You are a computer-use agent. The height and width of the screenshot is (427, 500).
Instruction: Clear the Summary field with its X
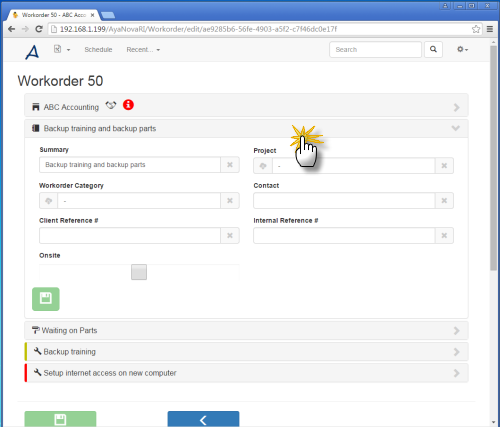click(x=230, y=165)
